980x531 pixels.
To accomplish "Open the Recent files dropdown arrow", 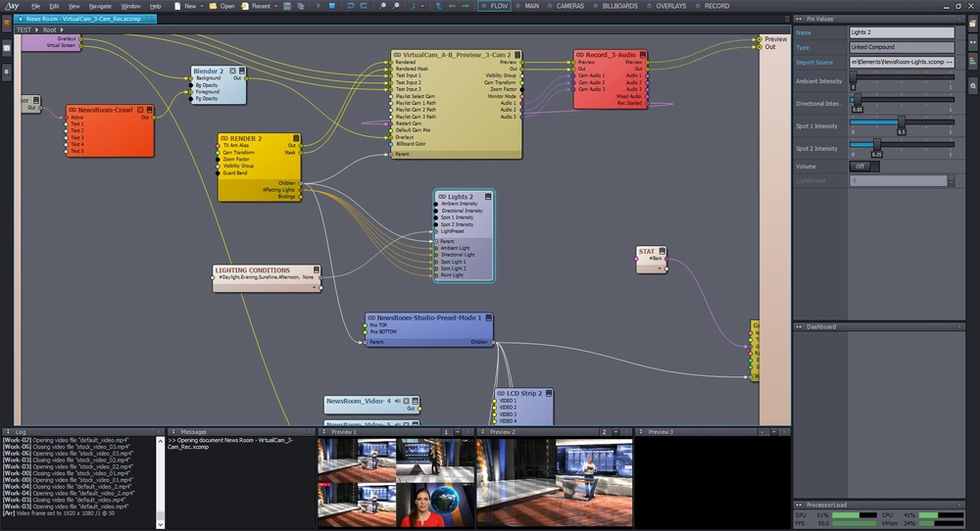I will 275,6.
